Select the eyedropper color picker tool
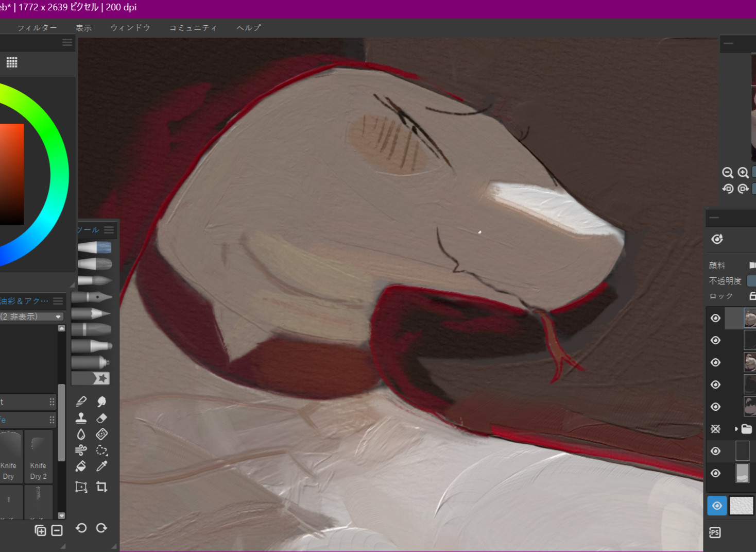This screenshot has height=552, width=756. (x=101, y=466)
